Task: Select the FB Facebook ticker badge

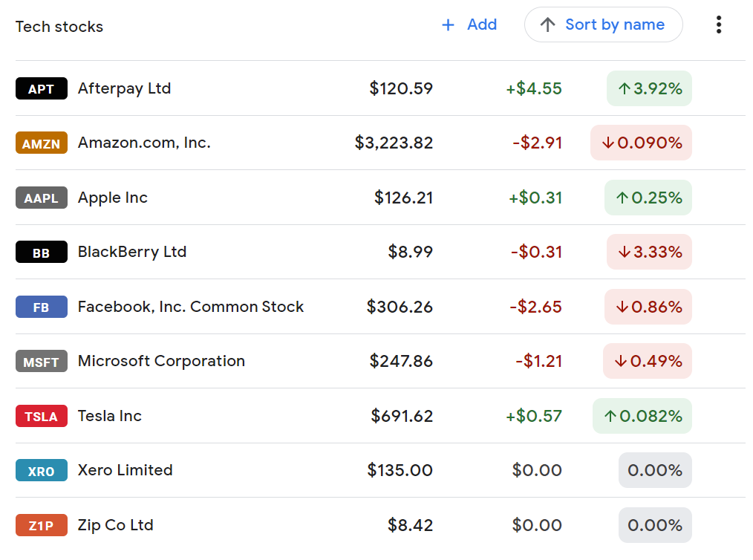Action: pyautogui.click(x=41, y=307)
